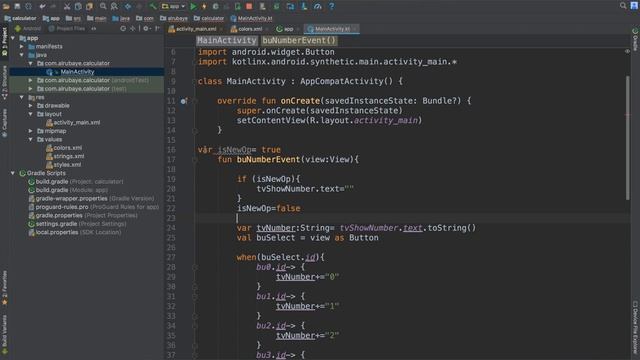Fold buNumberEvent function via gutter marker
640x360 pixels.
(x=195, y=160)
